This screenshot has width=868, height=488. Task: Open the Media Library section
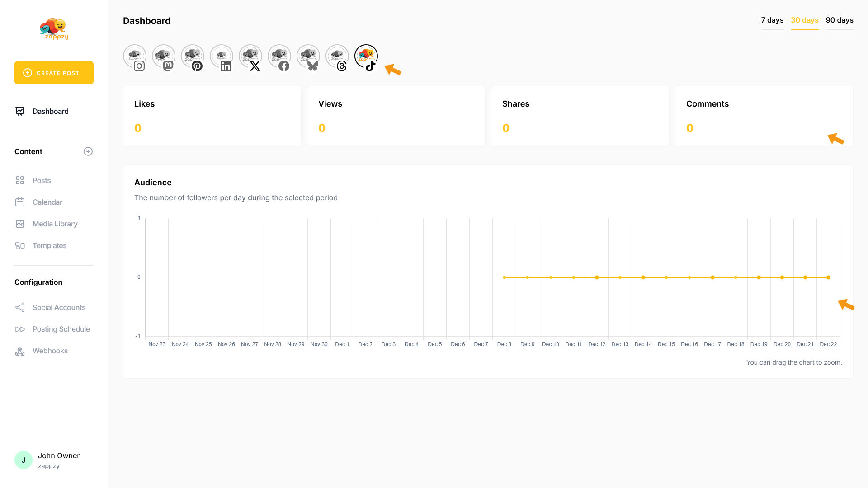point(55,224)
